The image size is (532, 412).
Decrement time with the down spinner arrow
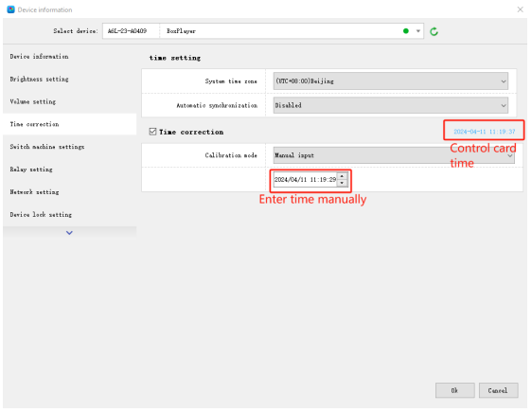point(342,183)
